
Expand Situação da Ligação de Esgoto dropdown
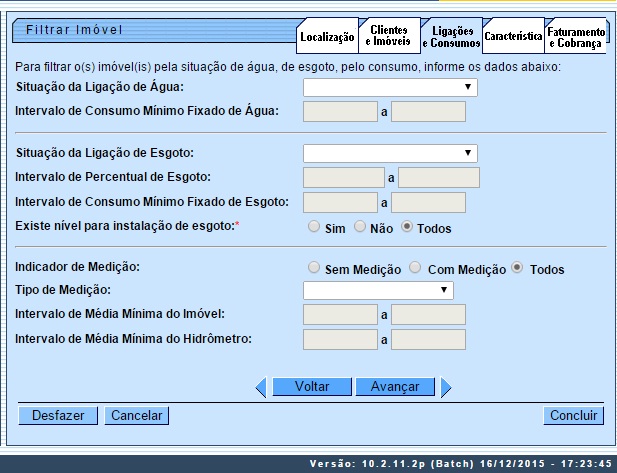point(390,153)
